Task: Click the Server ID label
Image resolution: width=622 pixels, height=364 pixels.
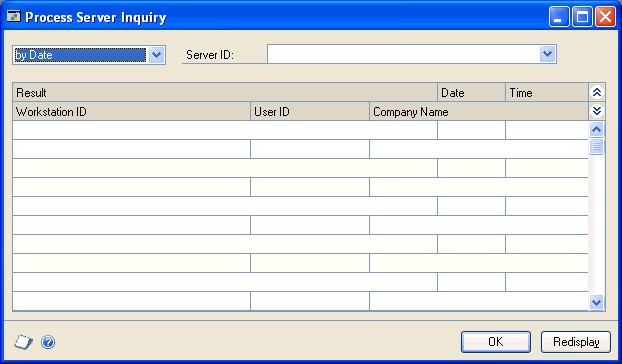Action: coord(210,55)
